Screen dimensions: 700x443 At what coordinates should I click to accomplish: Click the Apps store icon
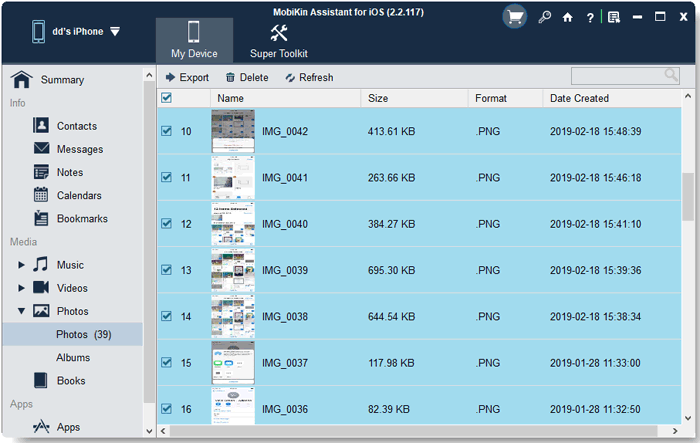41,427
